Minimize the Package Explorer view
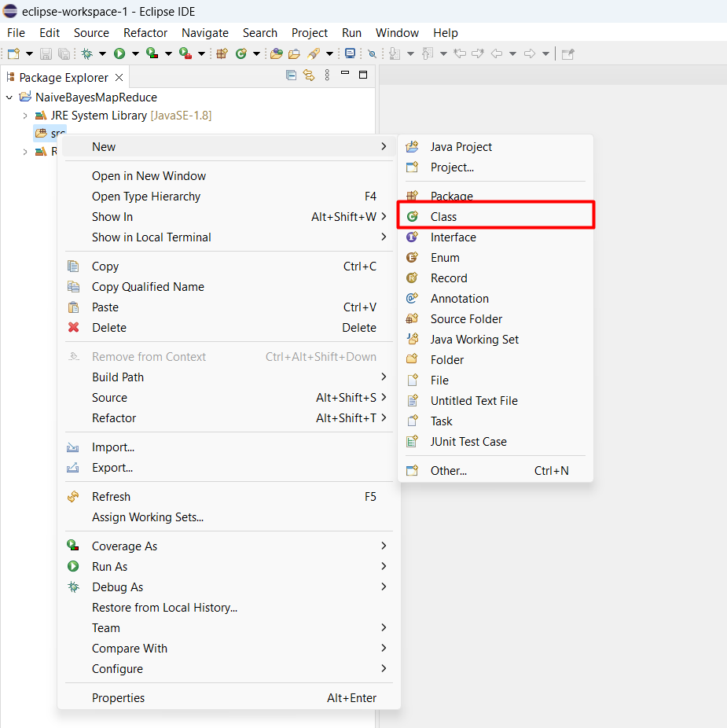The height and width of the screenshot is (728, 727). (x=344, y=75)
